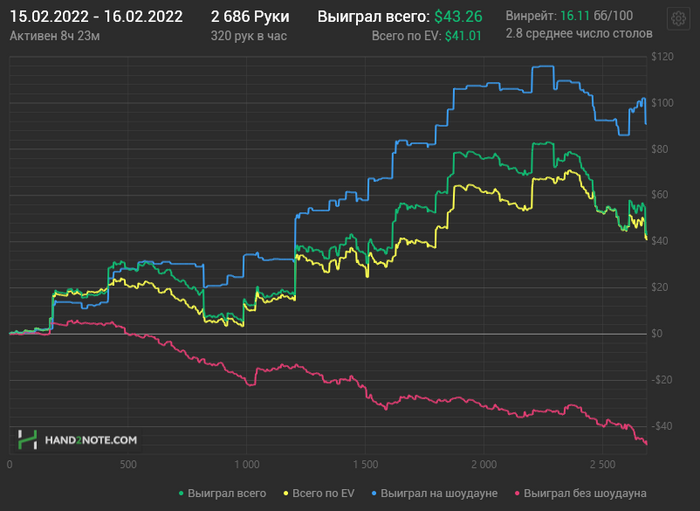
Task: Toggle the 'Выиграл на шоудауне' blue legend series
Action: (x=434, y=493)
